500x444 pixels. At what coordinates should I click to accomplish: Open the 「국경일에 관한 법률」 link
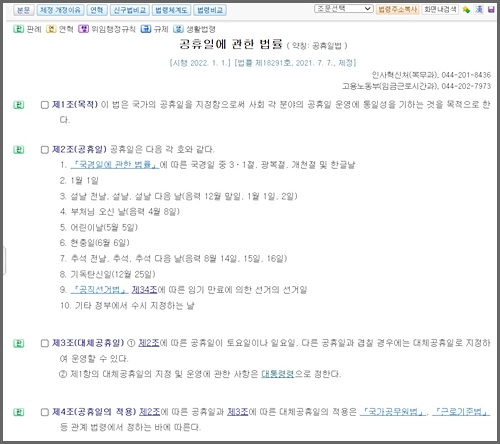pos(115,165)
